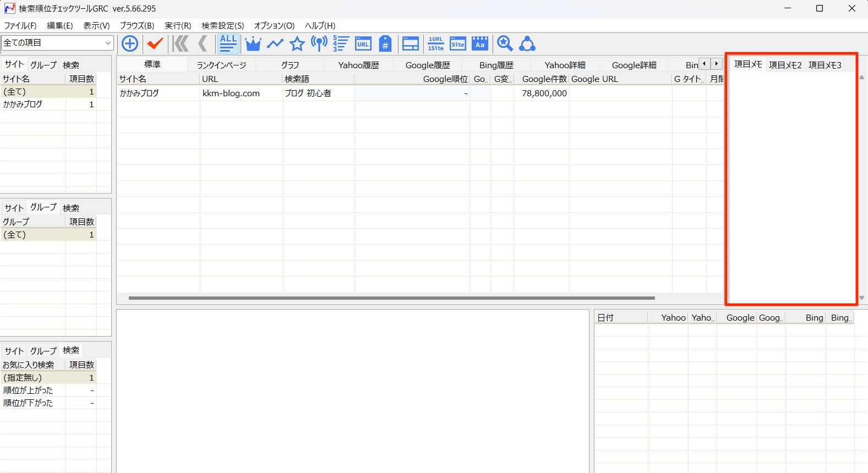This screenshot has height=473, width=868.
Task: Select the ALL items toolbar icon
Action: 228,43
